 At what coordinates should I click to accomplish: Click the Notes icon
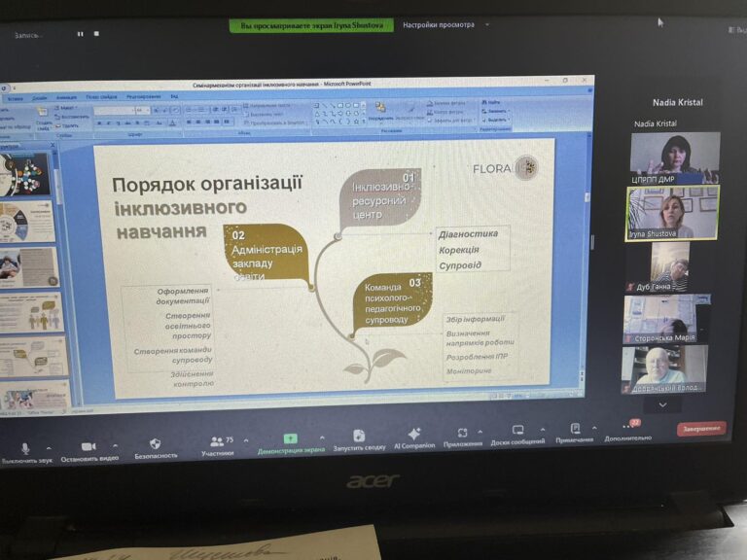click(575, 428)
